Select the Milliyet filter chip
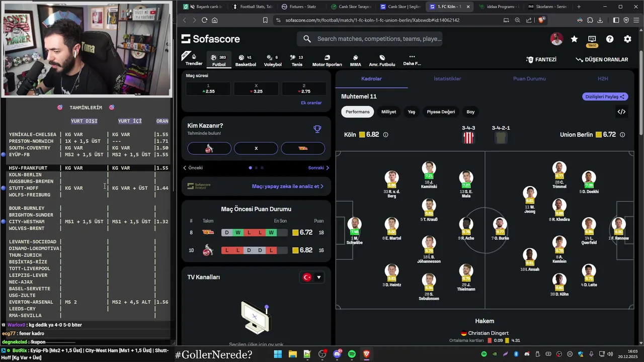The height and width of the screenshot is (362, 644). (388, 112)
